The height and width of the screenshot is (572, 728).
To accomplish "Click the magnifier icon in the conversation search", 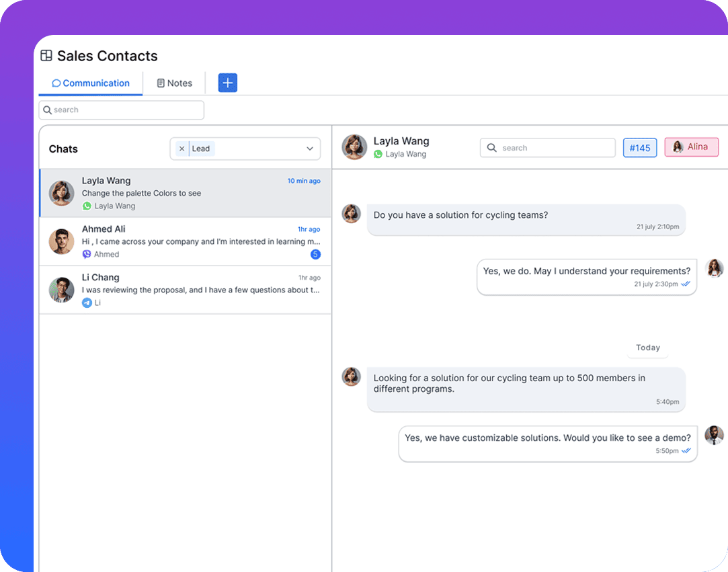I will coord(491,148).
